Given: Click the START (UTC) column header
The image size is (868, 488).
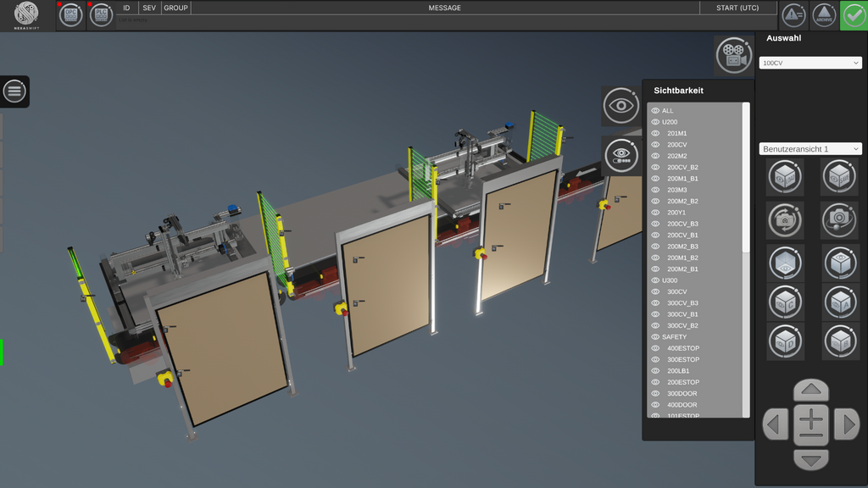Looking at the screenshot, I should coord(737,8).
